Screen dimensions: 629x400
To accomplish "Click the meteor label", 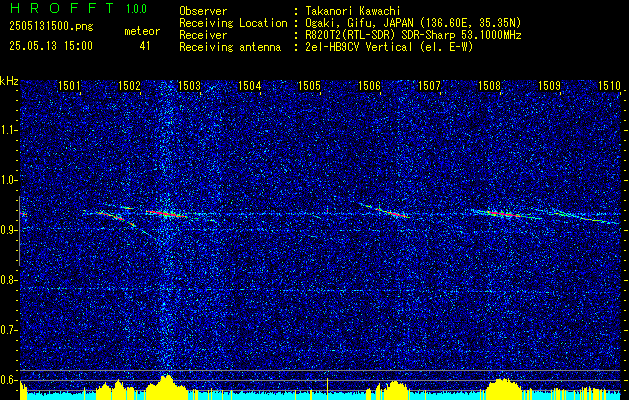I will point(142,31).
